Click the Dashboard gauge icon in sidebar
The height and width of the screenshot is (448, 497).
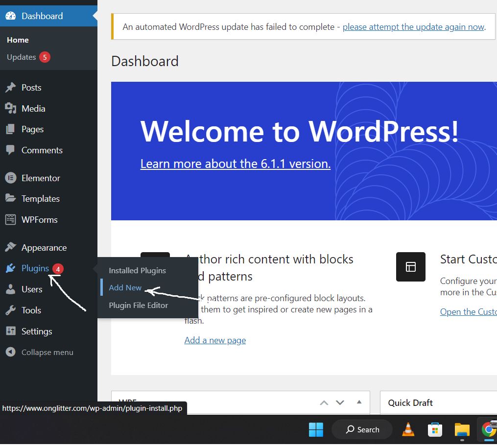coord(10,16)
